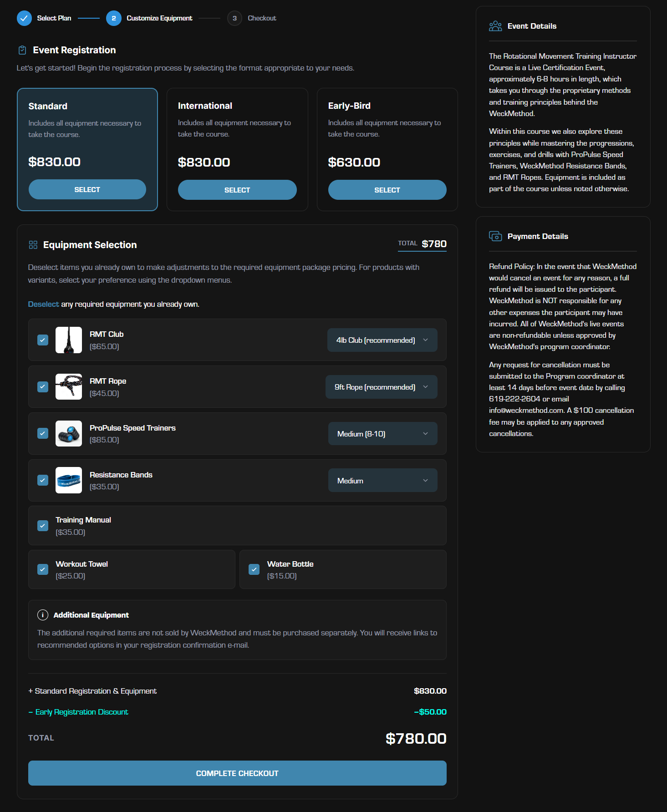This screenshot has height=812, width=667.
Task: Click the Standard plan card title
Action: [x=48, y=106]
